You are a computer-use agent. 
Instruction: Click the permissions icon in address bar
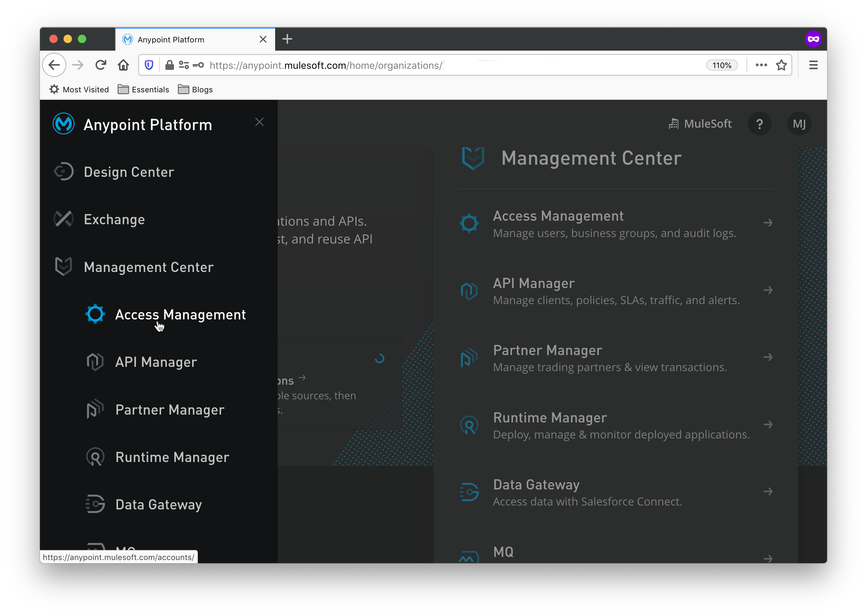click(x=184, y=65)
